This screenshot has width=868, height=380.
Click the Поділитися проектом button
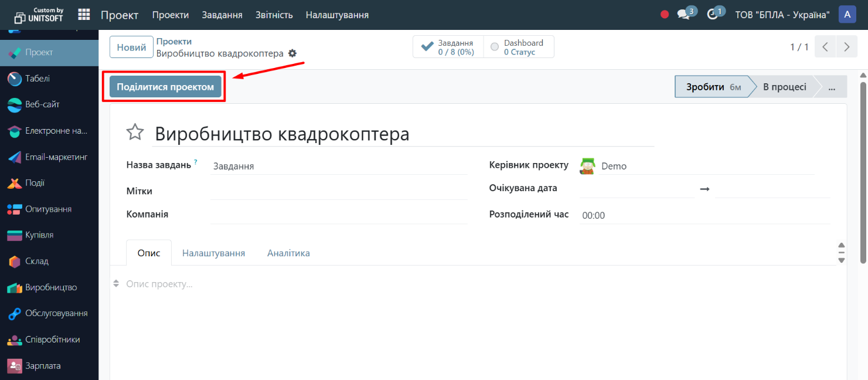(x=165, y=87)
